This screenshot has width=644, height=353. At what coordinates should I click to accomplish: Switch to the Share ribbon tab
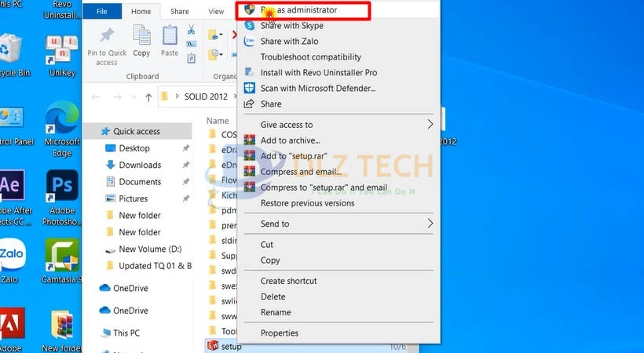pyautogui.click(x=180, y=12)
